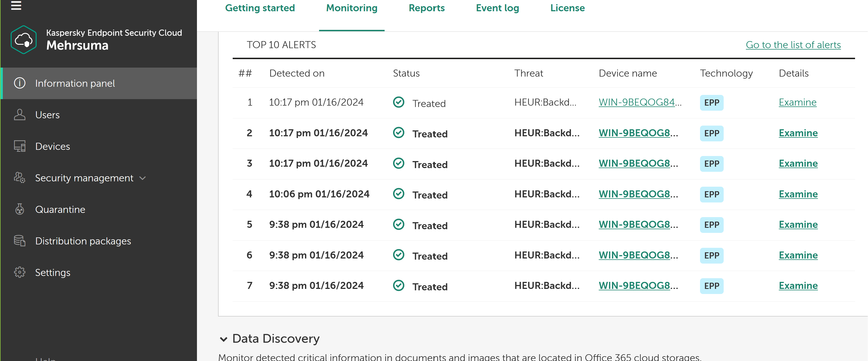Expand the Security management submenu chevron
This screenshot has height=361, width=868.
click(143, 178)
